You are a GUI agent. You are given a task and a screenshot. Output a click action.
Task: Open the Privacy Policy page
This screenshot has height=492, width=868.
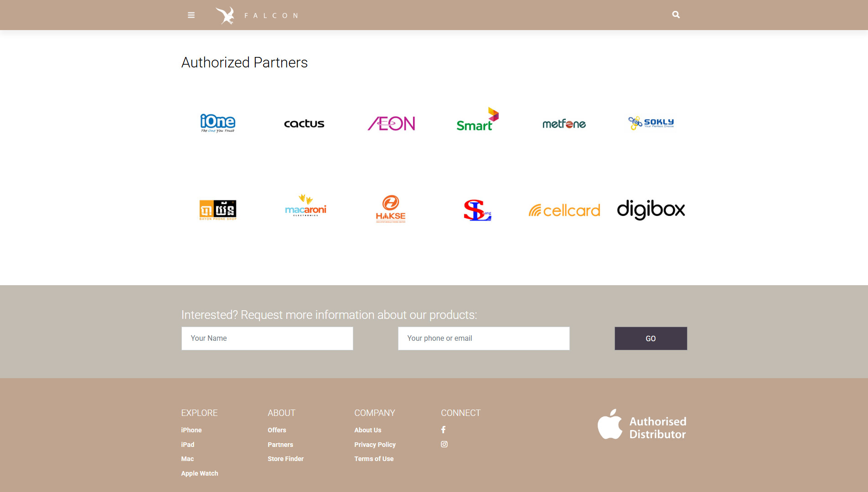click(x=375, y=444)
